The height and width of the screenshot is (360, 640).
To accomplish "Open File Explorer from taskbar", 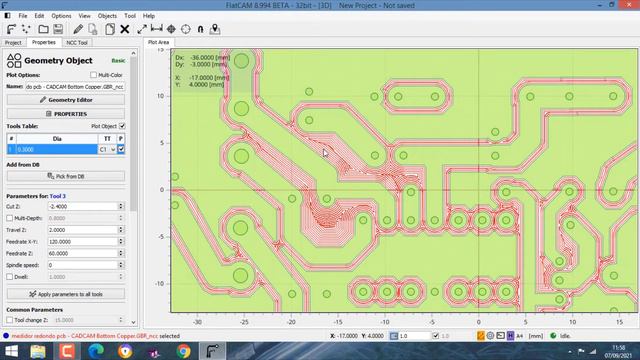I will tap(38, 351).
